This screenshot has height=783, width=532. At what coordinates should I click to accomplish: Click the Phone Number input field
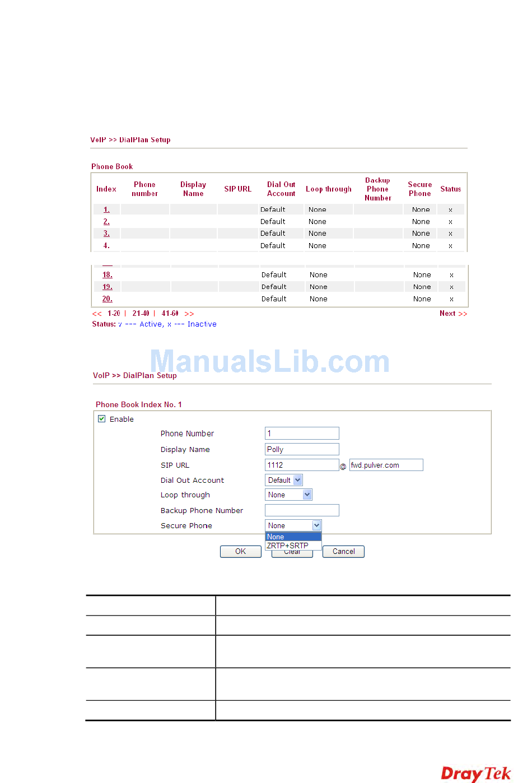click(302, 434)
